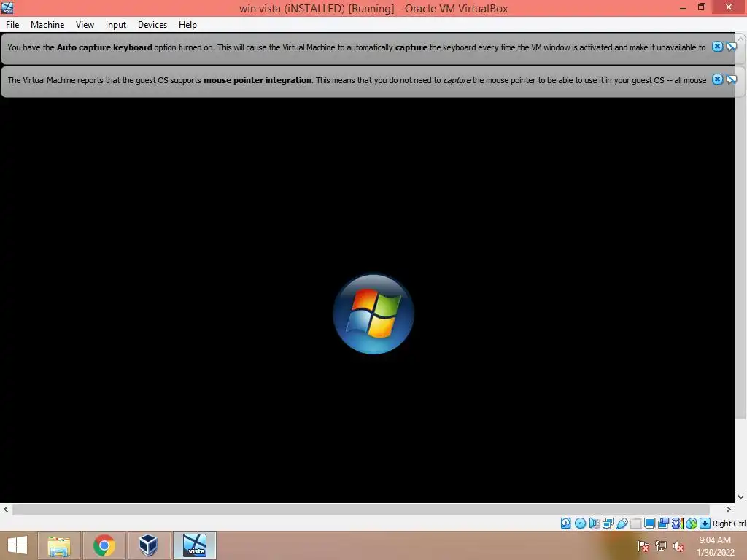Click the Windows Vista boot logo orb
747x560 pixels.
[x=373, y=314]
